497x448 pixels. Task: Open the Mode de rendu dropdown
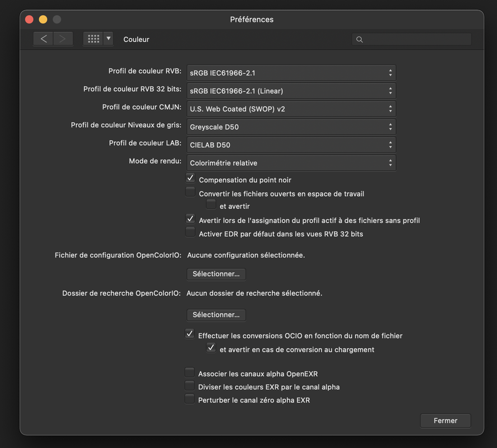[x=291, y=163]
